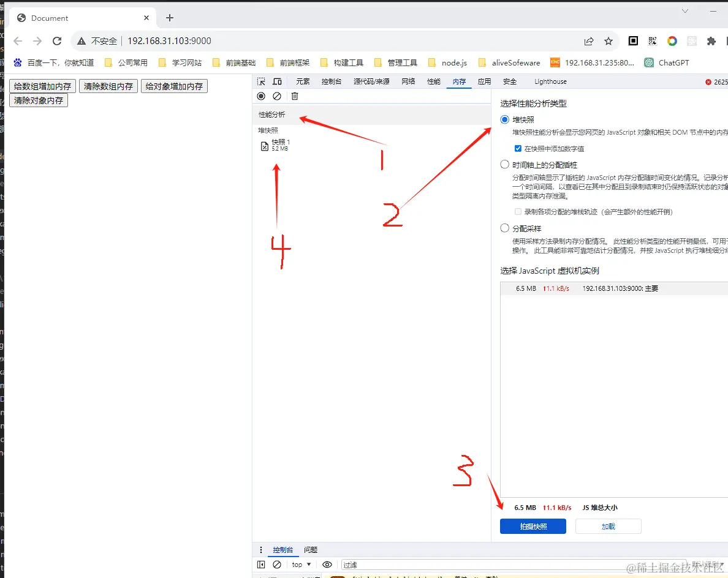Viewport: 728px width, 578px height.
Task: Click the record heap profile circle icon
Action: (x=261, y=96)
